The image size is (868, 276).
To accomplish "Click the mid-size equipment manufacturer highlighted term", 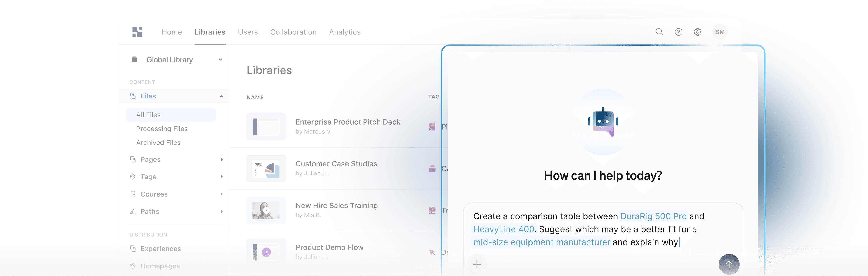I will point(542,242).
